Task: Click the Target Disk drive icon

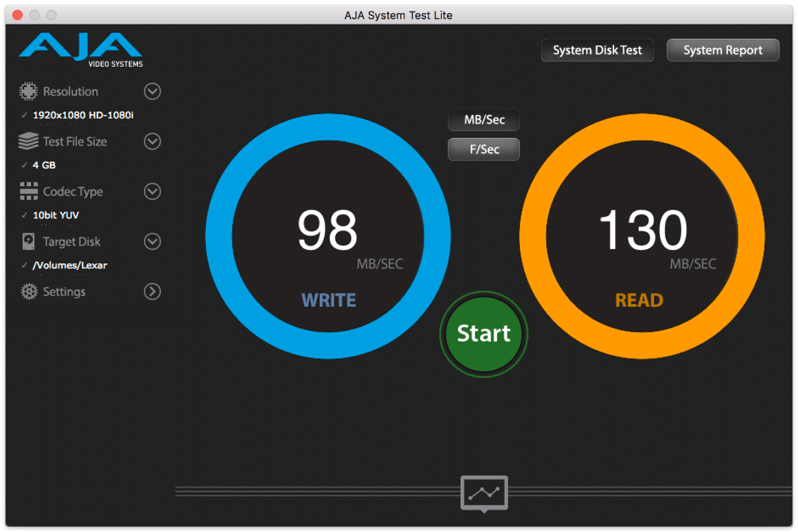Action: click(x=28, y=242)
